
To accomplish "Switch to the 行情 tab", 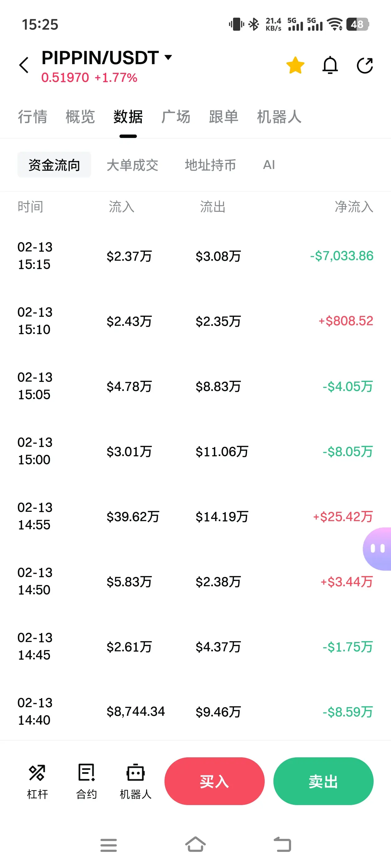I will click(x=32, y=117).
